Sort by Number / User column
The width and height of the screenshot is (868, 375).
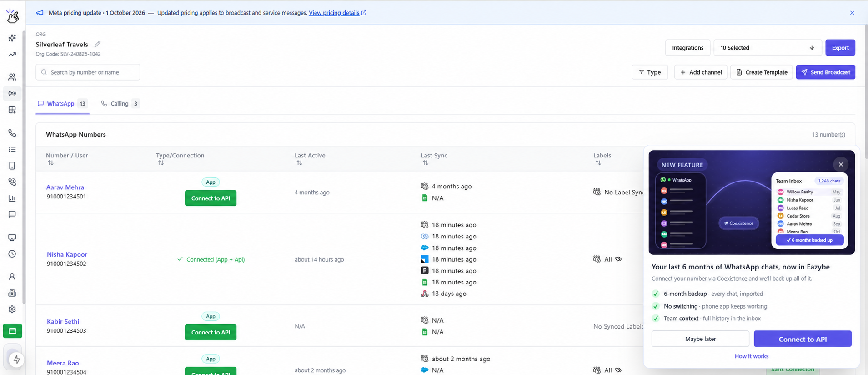[x=50, y=163]
